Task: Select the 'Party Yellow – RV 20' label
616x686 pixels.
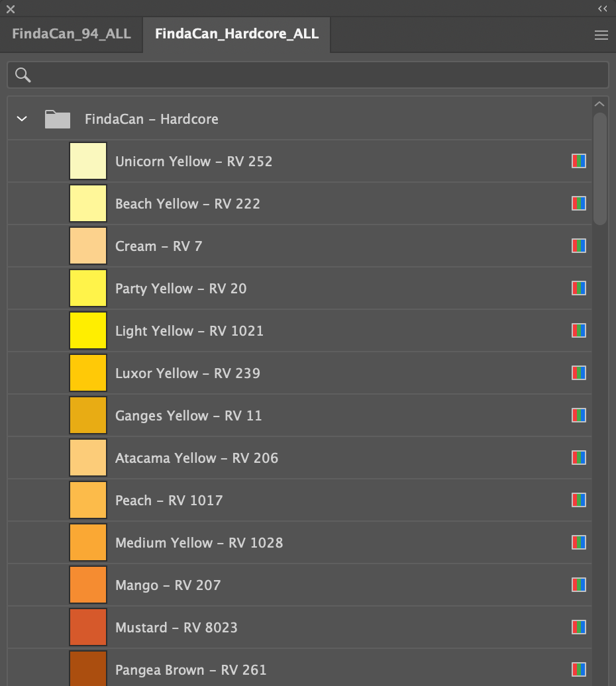Action: point(181,289)
